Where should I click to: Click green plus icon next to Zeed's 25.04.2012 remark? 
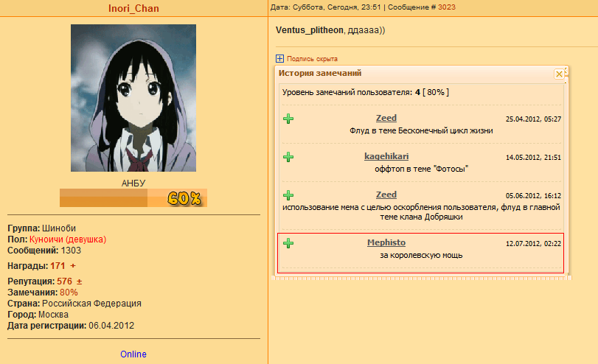(288, 119)
